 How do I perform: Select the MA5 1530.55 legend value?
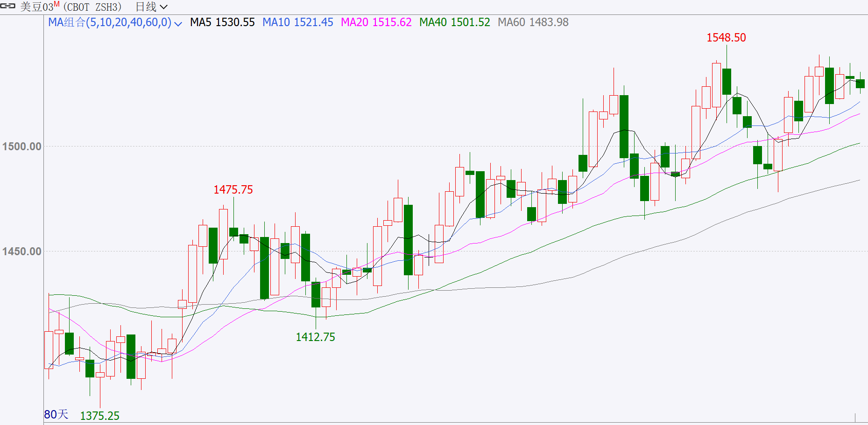point(222,22)
